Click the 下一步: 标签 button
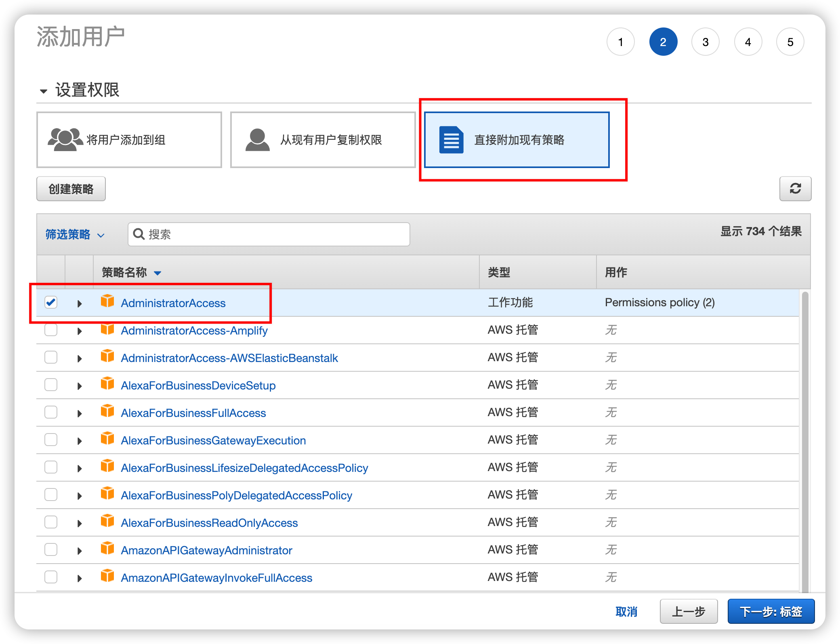Screen dimensions: 840x644 point(771,611)
